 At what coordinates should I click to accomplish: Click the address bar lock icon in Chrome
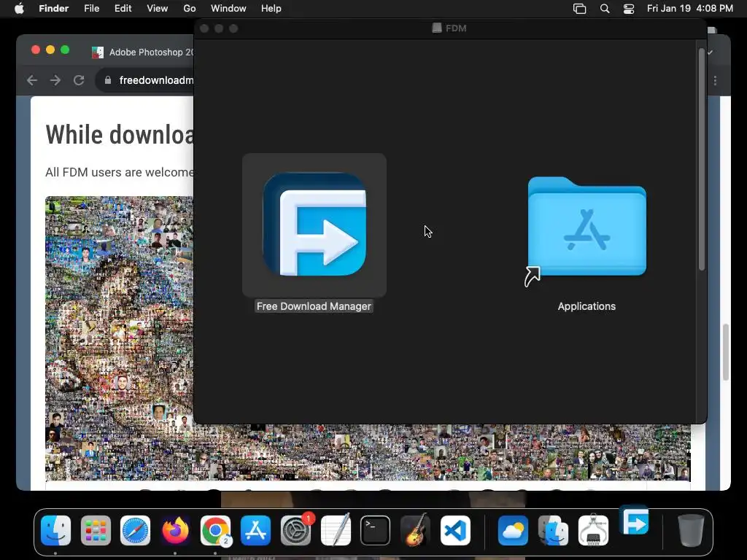[108, 80]
